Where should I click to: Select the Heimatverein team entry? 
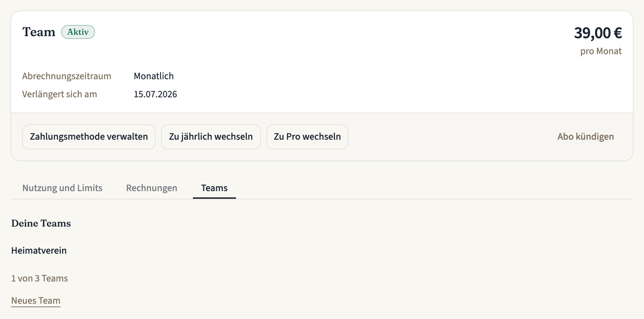39,251
